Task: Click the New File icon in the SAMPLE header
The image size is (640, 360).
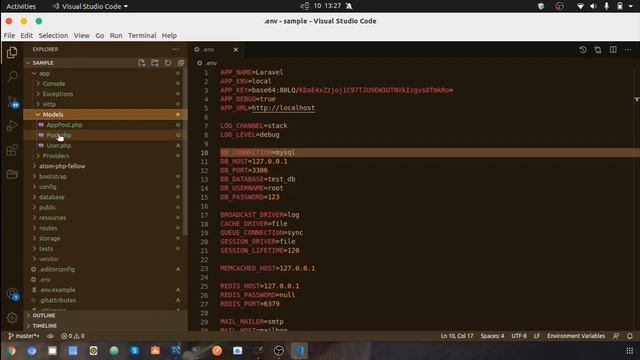Action: click(142, 63)
